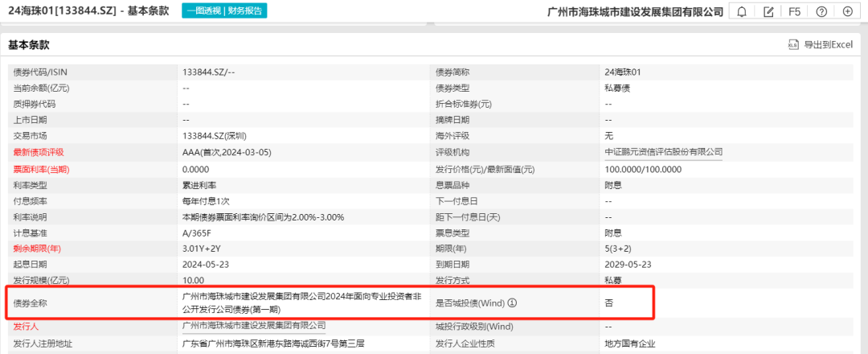Image resolution: width=868 pixels, height=354 pixels.
Task: Click title 24海珠01[133844.SZ] - 基本条款
Action: (88, 10)
